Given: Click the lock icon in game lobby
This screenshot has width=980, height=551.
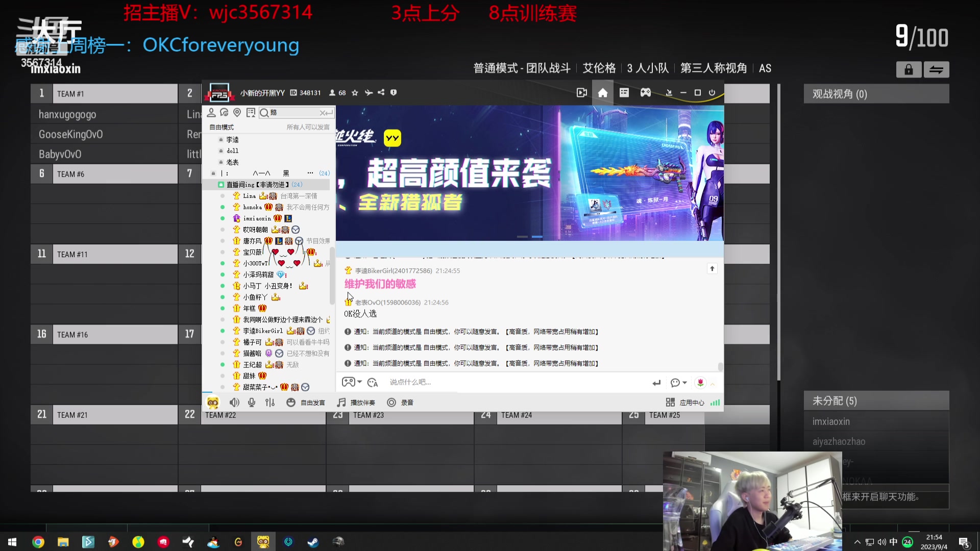Looking at the screenshot, I should (x=909, y=69).
